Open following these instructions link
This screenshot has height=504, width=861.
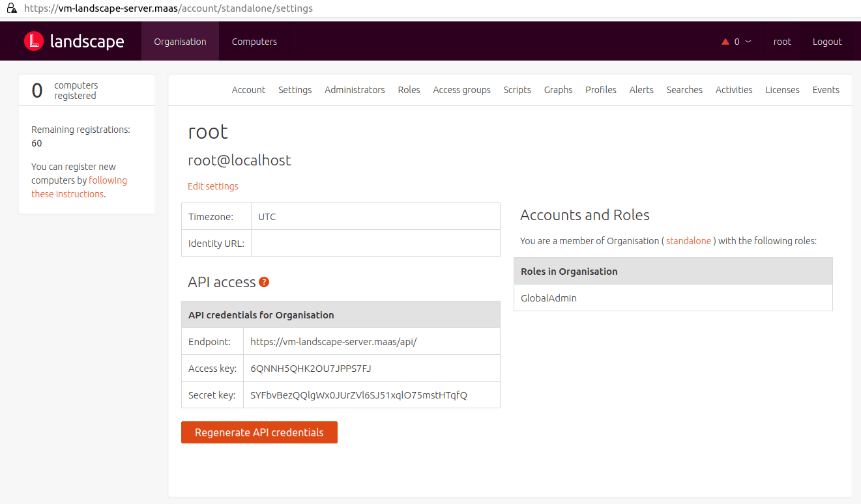tap(108, 180)
